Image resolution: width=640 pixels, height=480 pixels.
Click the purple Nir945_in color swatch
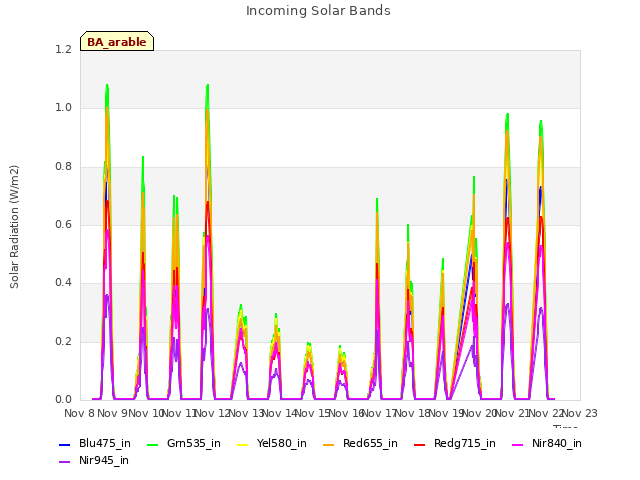[x=64, y=462]
